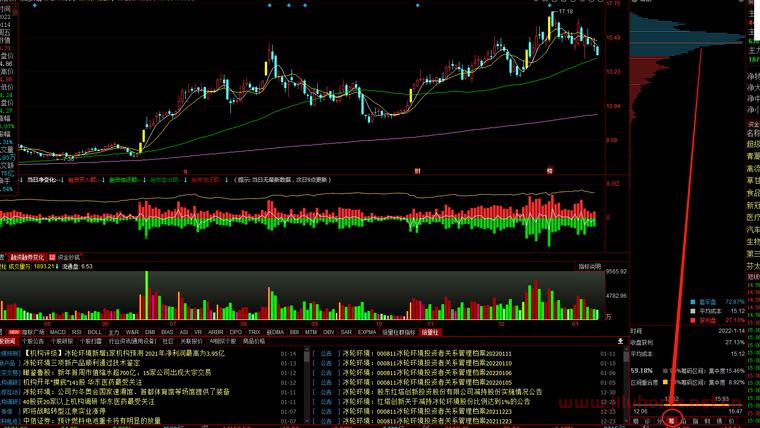Choose the EXPMA indicator tab
Image resolution: width=760 pixels, height=428 pixels.
pos(367,331)
